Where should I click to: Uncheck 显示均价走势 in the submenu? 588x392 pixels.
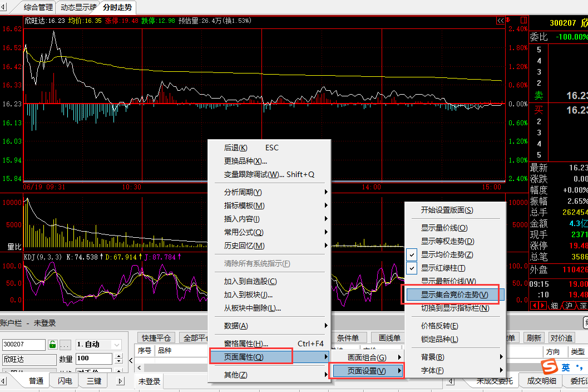(x=447, y=254)
